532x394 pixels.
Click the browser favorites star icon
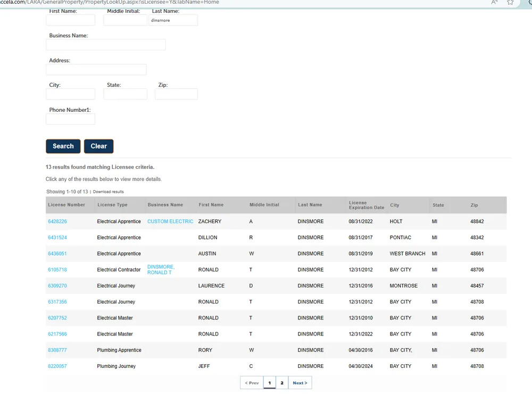tap(510, 3)
